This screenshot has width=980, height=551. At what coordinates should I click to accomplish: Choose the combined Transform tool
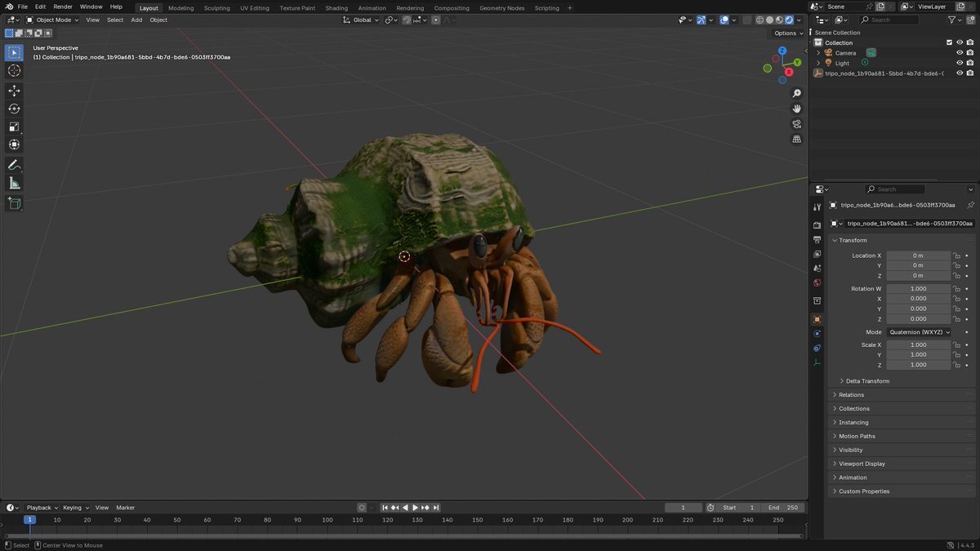14,144
